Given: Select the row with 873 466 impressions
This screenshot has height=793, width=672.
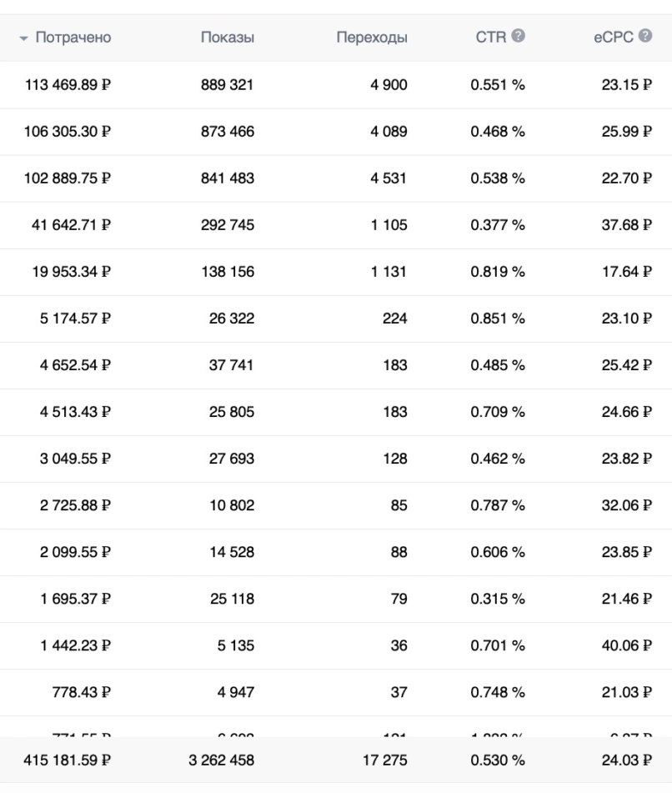Looking at the screenshot, I should (x=336, y=132).
